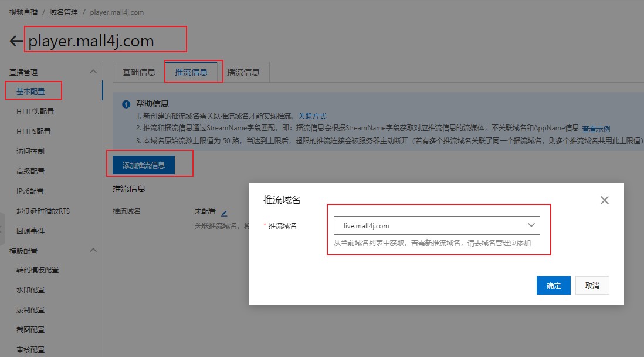Open the 关联方式 help link

(312, 116)
